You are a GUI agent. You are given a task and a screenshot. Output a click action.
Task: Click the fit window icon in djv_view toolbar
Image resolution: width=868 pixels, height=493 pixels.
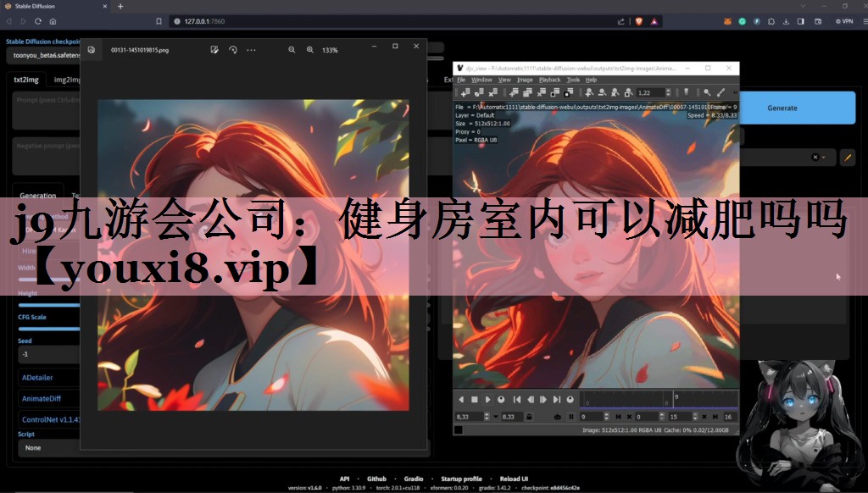click(554, 92)
